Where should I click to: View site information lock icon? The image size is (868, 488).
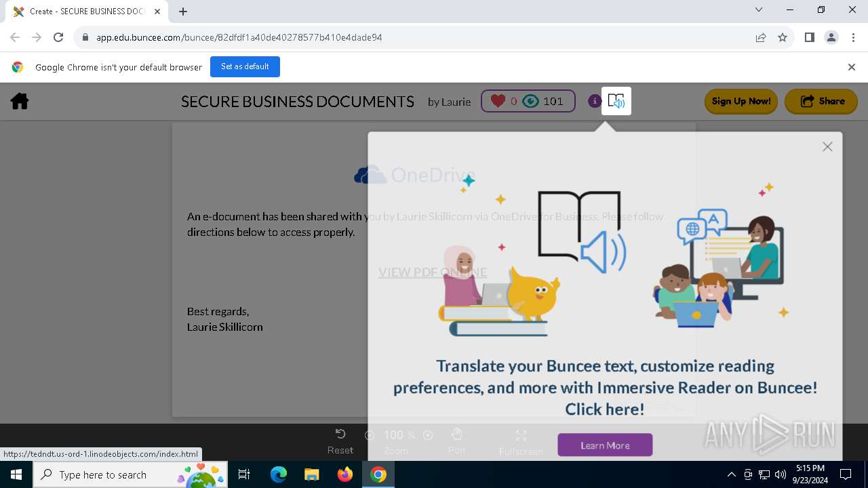85,37
